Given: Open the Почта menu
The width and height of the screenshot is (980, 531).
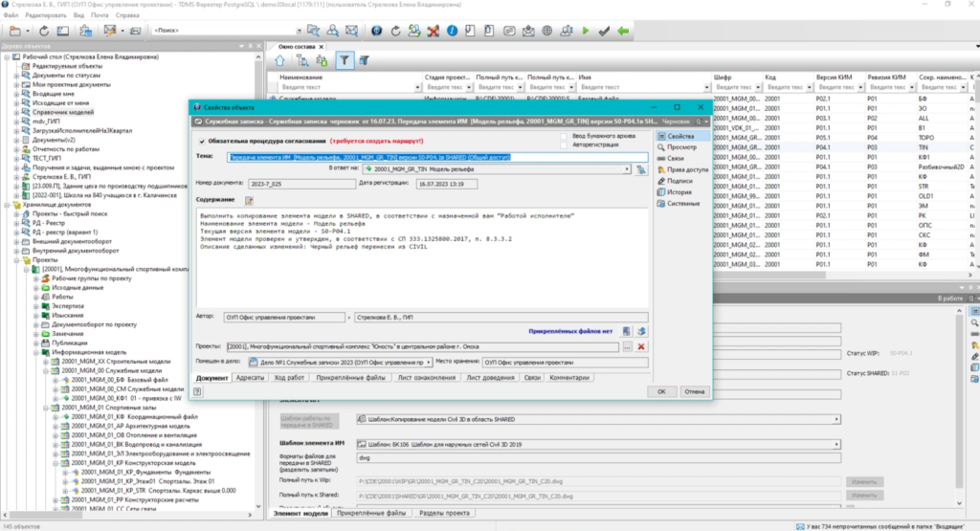Looking at the screenshot, I should [100, 16].
